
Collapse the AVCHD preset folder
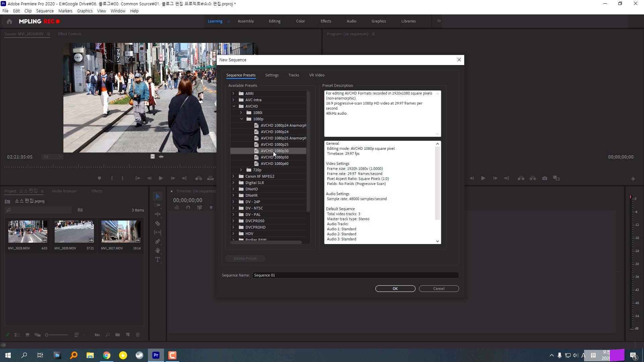coord(234,106)
